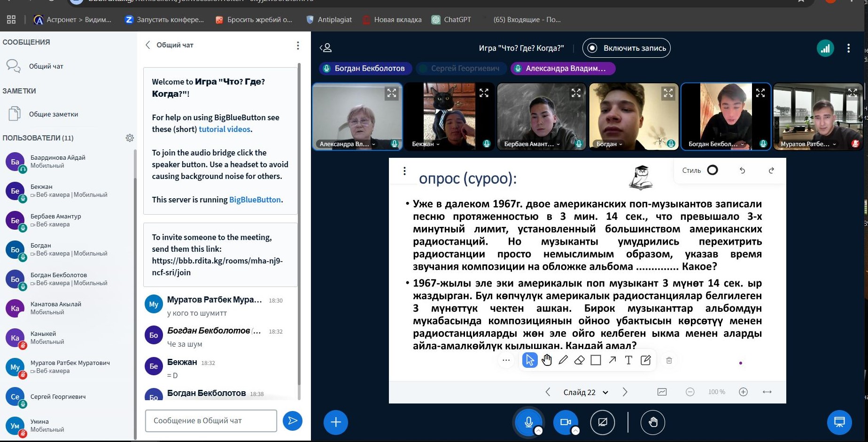Click the raise hand button

pos(653,422)
